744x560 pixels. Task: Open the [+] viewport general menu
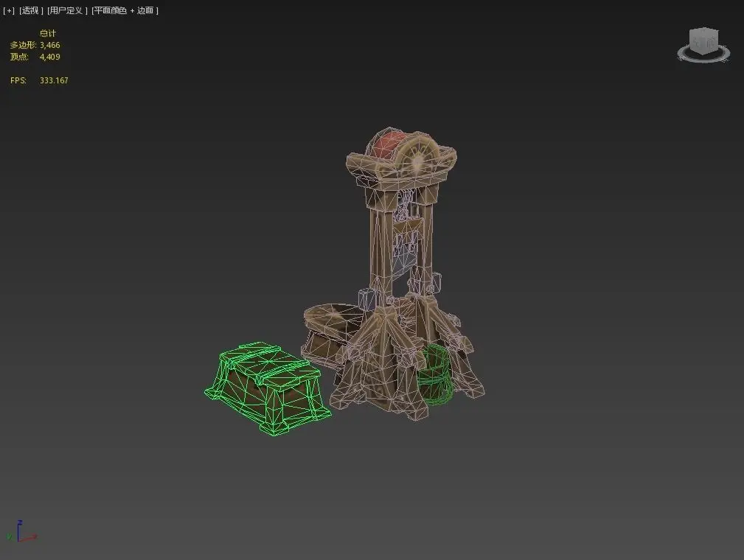coord(9,10)
